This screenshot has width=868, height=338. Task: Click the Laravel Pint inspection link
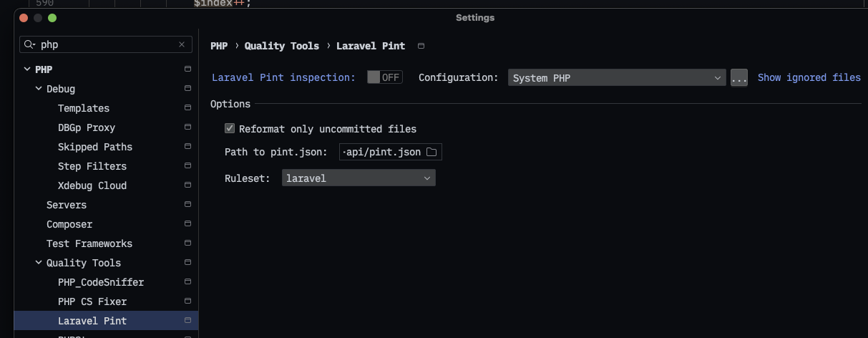283,77
